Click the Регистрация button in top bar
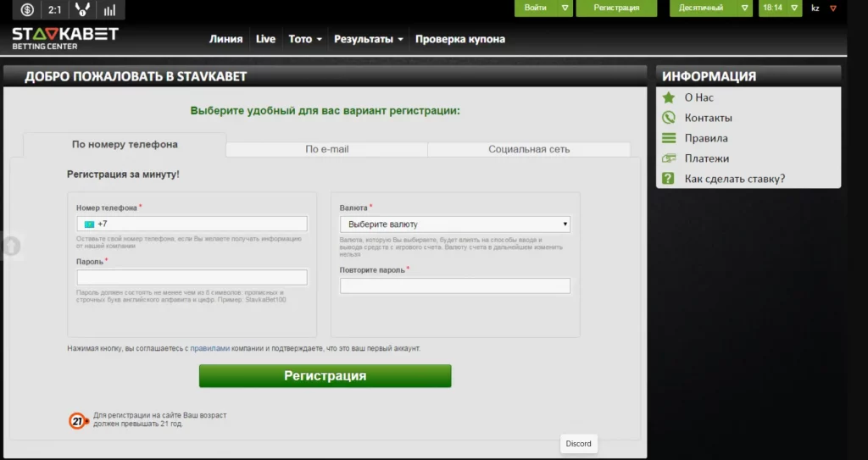The height and width of the screenshot is (460, 868). 616,8
